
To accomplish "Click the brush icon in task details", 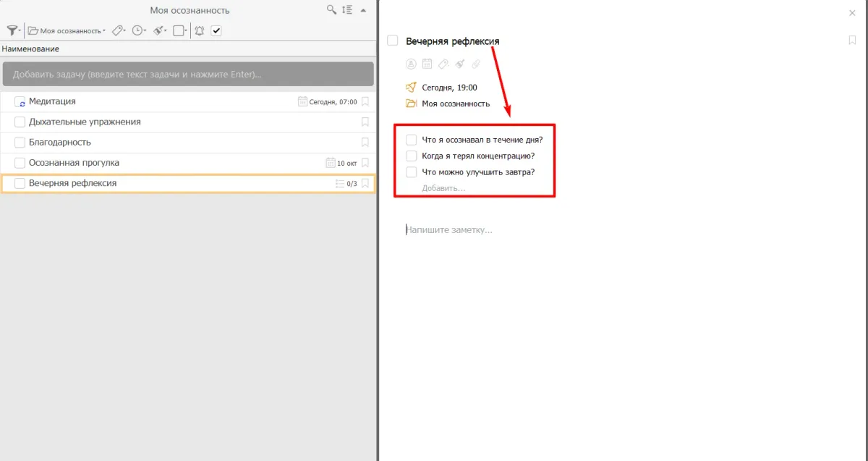I will tap(459, 64).
